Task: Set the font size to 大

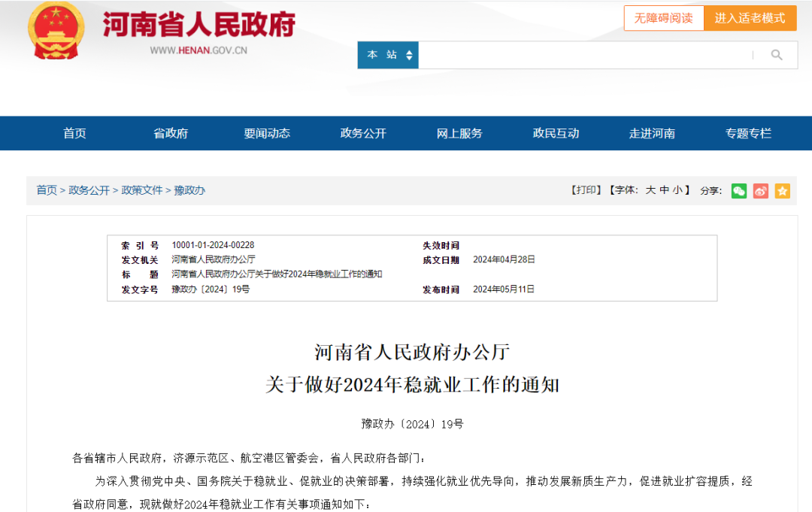Action: [650, 190]
